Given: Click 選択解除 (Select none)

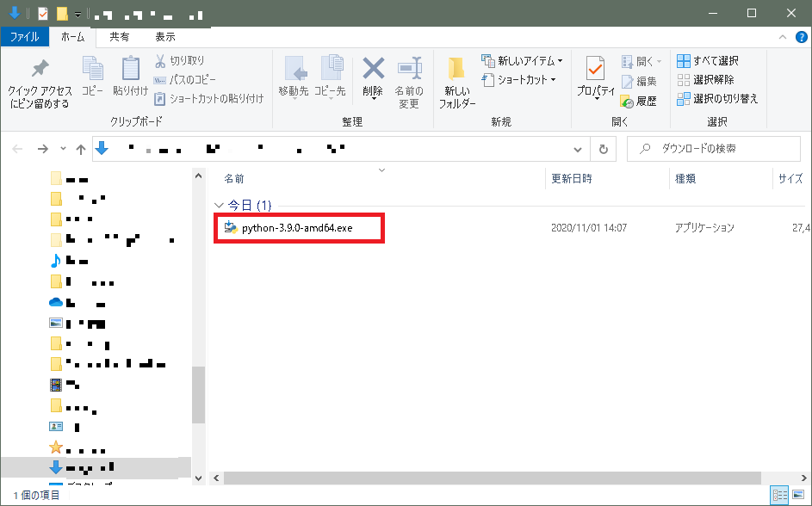Looking at the screenshot, I should 705,80.
